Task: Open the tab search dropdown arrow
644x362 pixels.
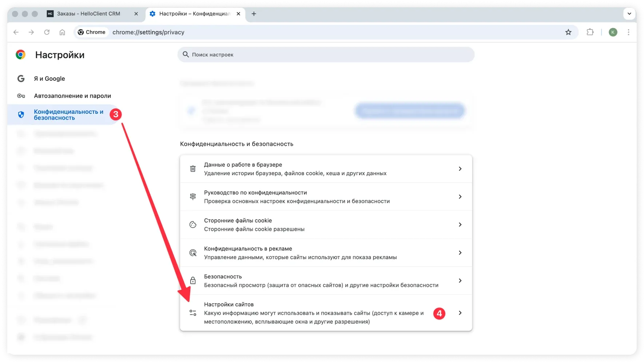Action: (629, 14)
